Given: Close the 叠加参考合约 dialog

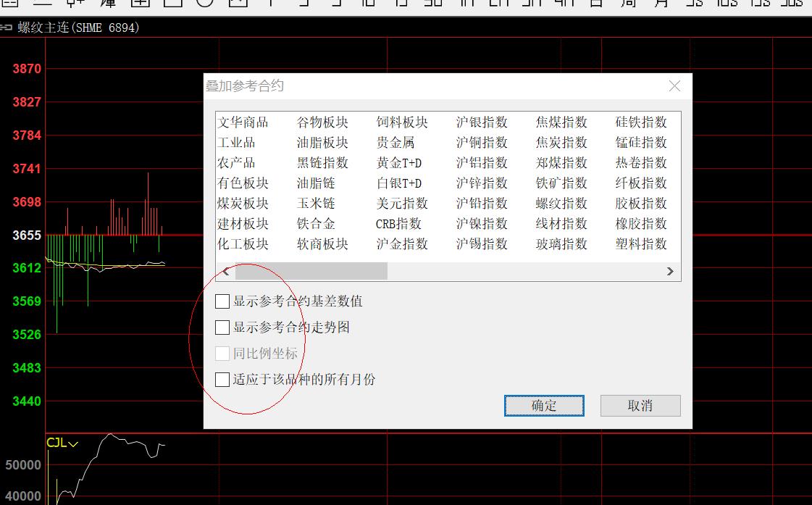Looking at the screenshot, I should click(x=674, y=86).
